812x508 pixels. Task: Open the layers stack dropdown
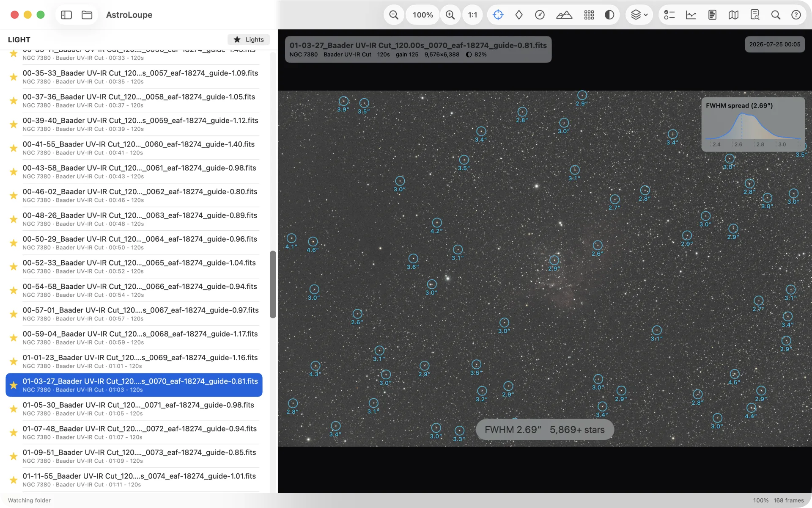coord(639,15)
